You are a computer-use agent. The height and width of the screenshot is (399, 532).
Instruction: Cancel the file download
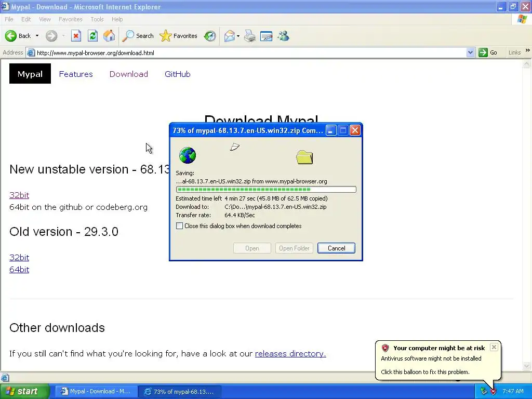pos(336,248)
